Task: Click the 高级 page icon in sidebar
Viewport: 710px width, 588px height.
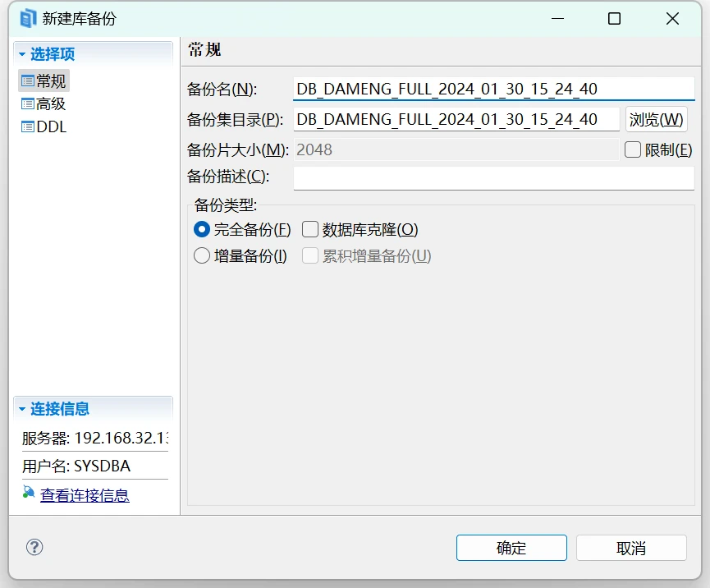Action: coord(27,103)
